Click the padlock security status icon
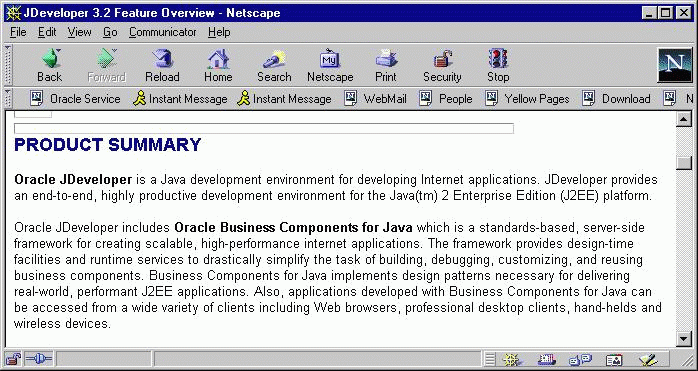The height and width of the screenshot is (371, 698). point(13,359)
